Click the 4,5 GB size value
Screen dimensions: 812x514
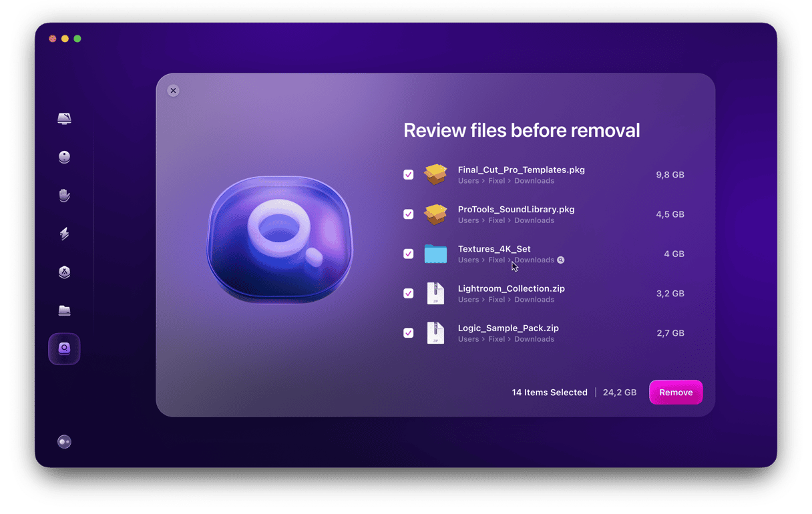[670, 214]
